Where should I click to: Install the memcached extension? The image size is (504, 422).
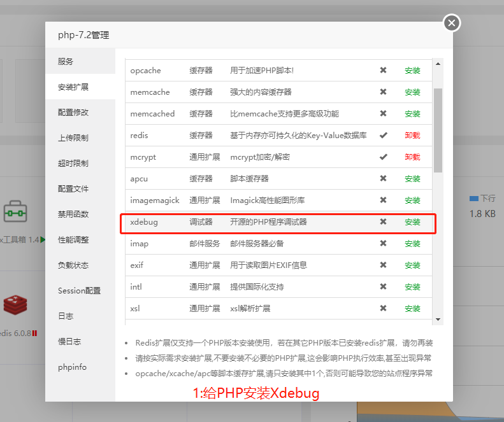[x=412, y=114]
